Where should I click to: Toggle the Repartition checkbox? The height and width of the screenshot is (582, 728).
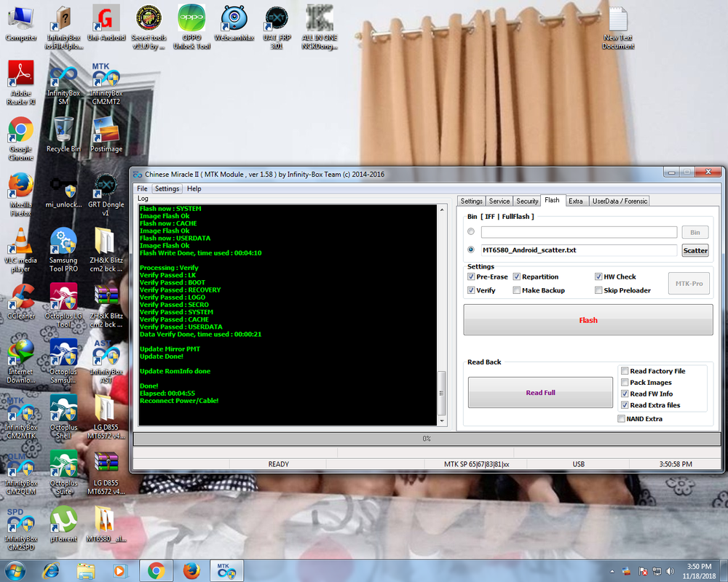coord(535,276)
